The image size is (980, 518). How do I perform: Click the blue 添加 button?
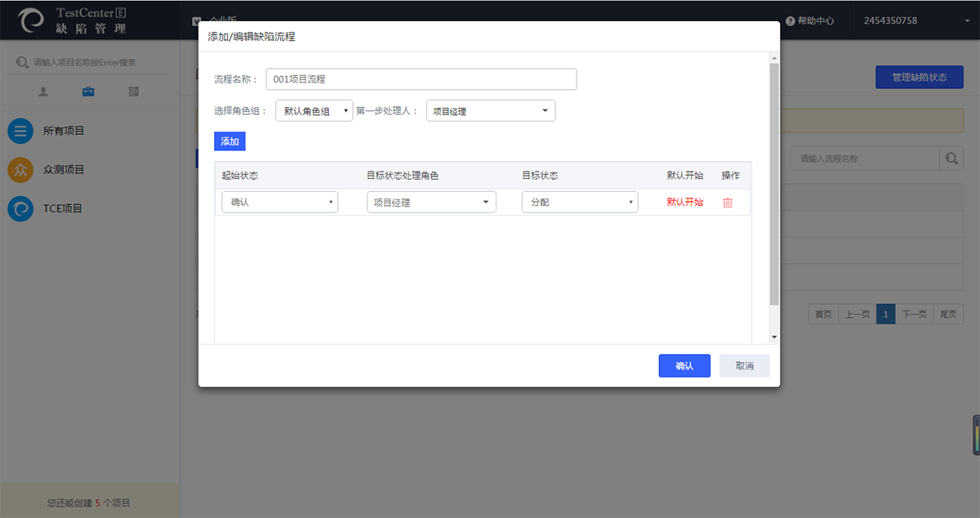tap(229, 141)
